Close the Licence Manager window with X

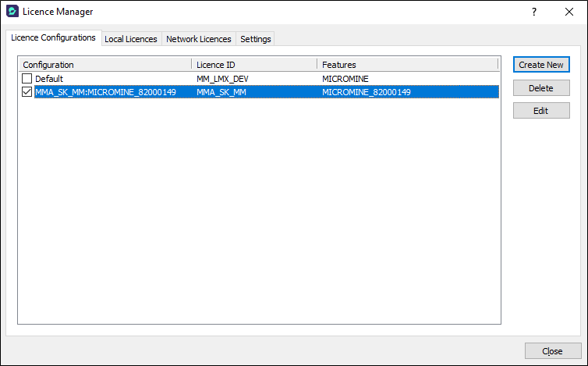tap(569, 12)
